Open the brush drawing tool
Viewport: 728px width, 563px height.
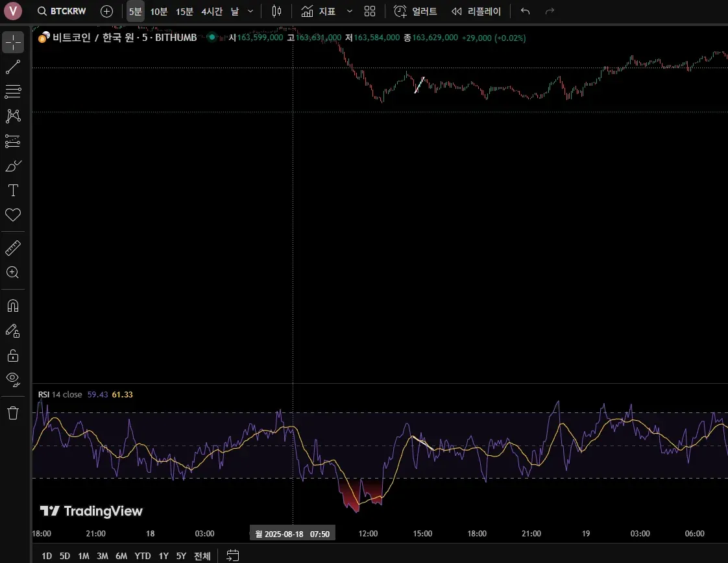[13, 166]
